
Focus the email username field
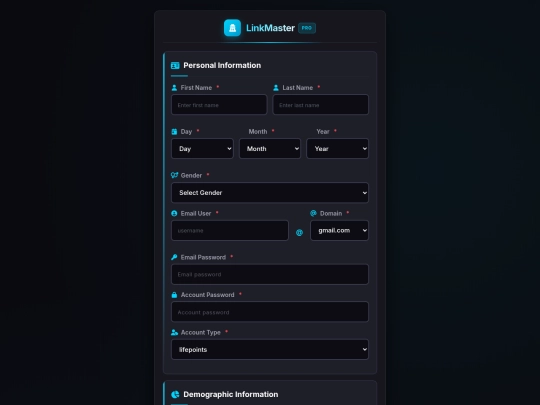point(230,230)
